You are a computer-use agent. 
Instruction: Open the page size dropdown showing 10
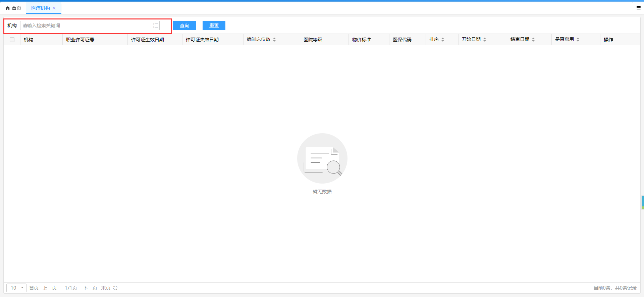16,288
